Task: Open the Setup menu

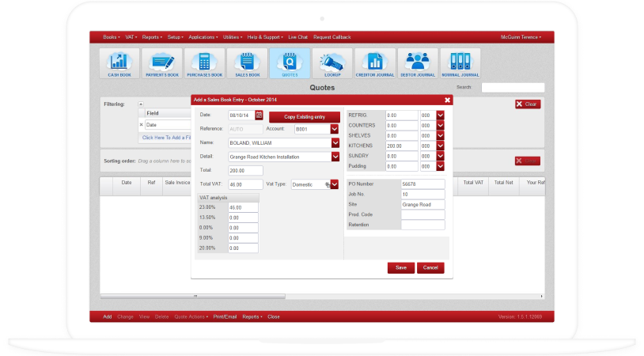Action: tap(176, 37)
